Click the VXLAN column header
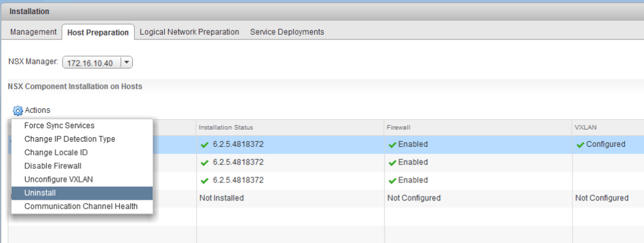The image size is (644, 243). (608, 128)
